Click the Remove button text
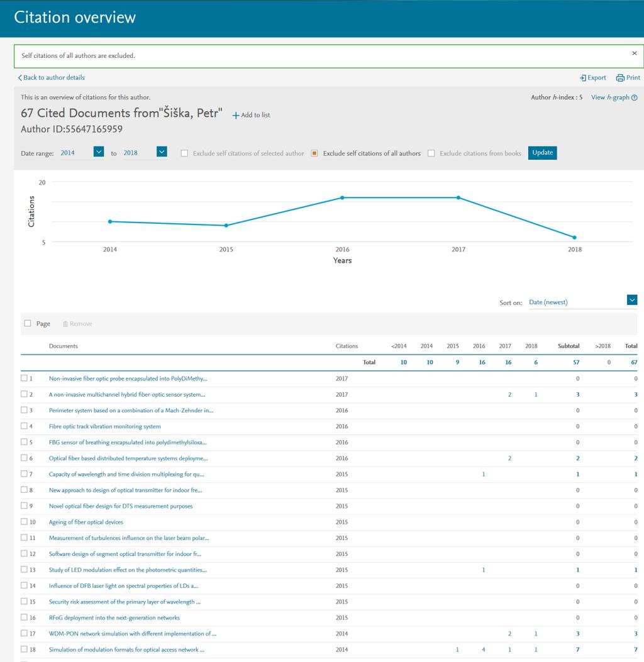644x662 pixels. point(81,324)
